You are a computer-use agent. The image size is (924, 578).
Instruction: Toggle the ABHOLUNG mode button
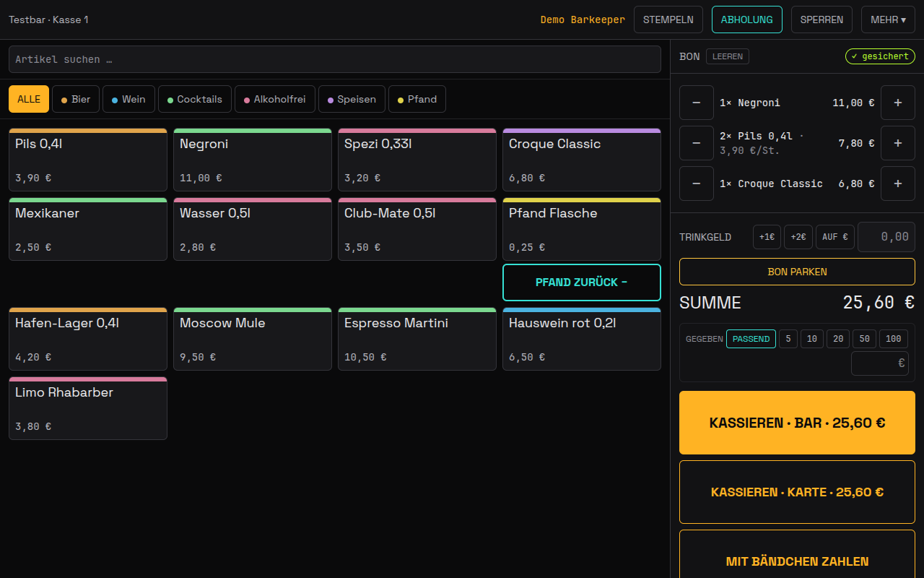tap(747, 20)
